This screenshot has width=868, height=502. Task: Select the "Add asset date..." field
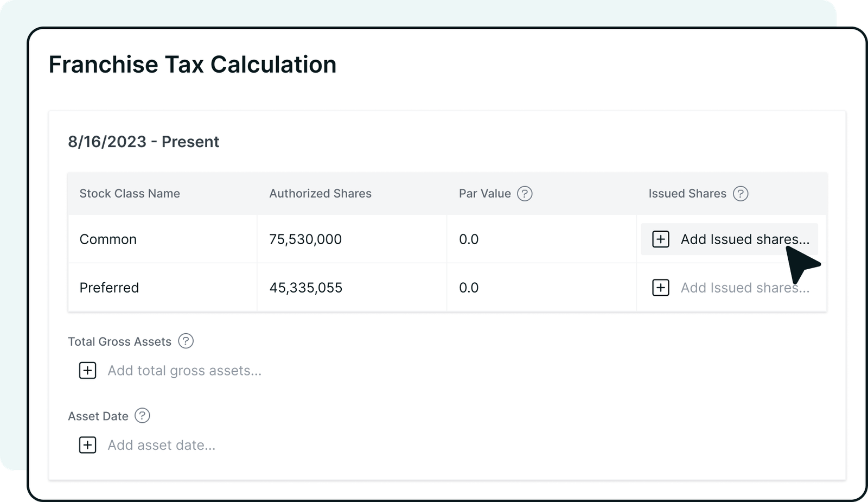click(161, 445)
